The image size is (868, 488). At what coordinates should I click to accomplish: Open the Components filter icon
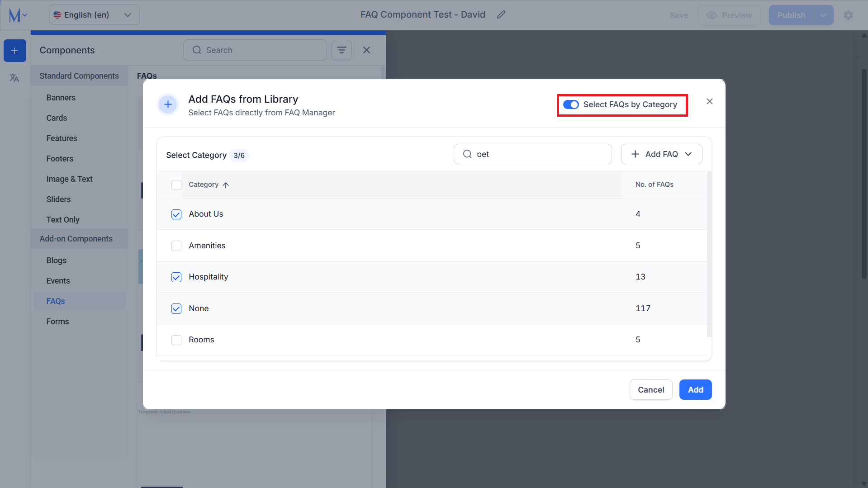click(x=342, y=50)
